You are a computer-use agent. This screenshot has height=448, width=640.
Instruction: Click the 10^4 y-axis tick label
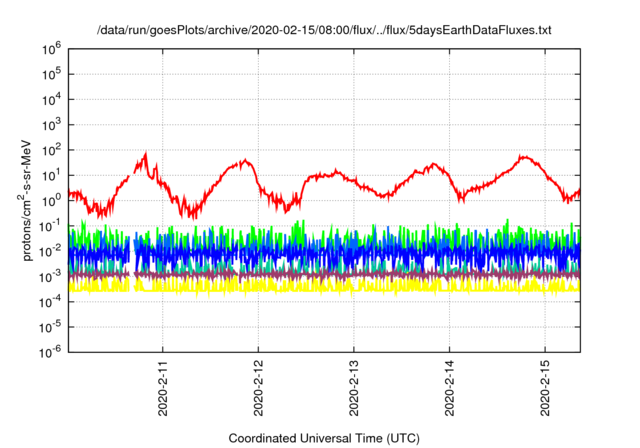[x=51, y=100]
